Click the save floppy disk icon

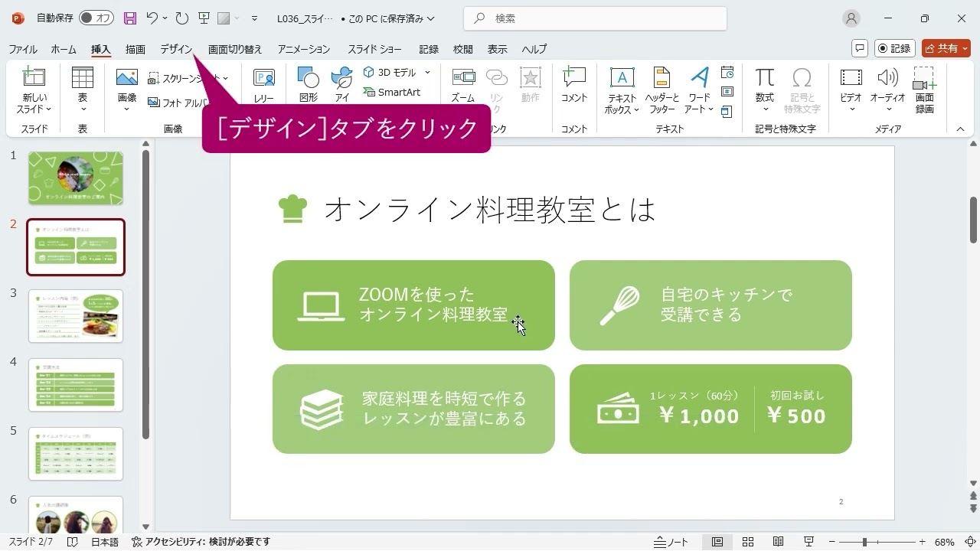[129, 18]
